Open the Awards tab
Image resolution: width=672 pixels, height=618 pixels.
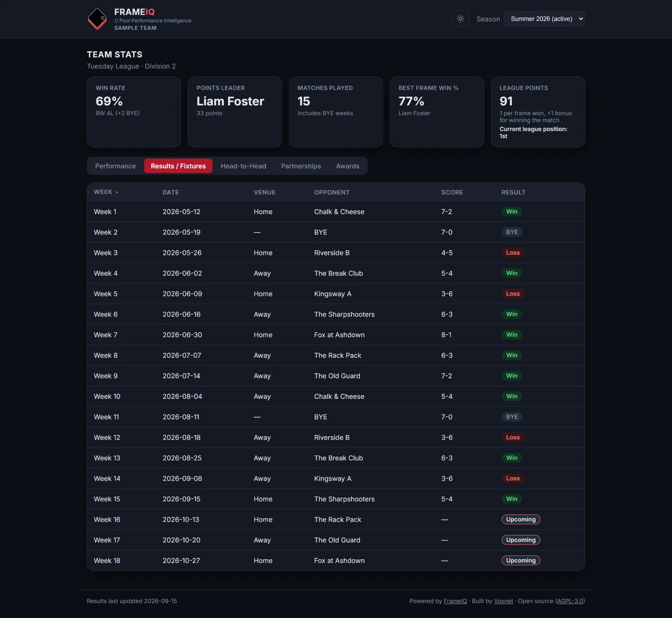[347, 166]
